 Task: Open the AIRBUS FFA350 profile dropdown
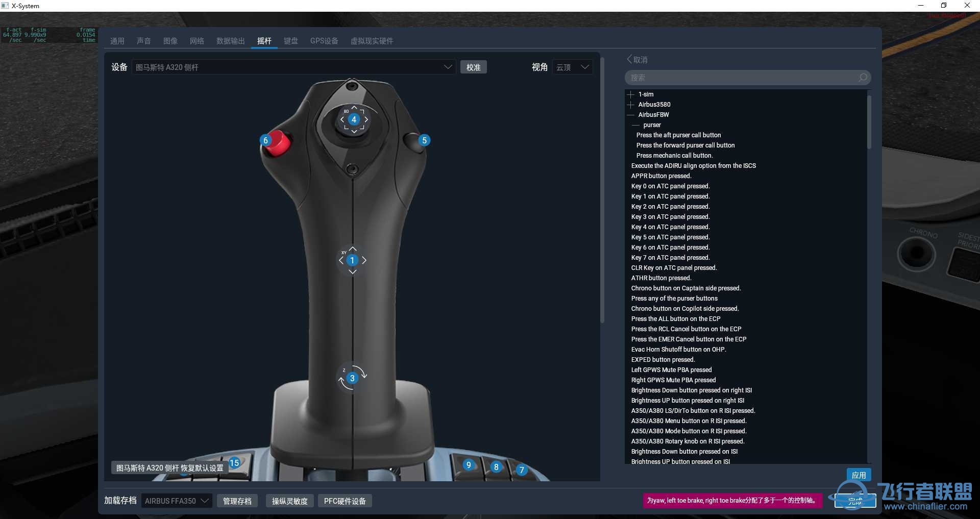[176, 501]
